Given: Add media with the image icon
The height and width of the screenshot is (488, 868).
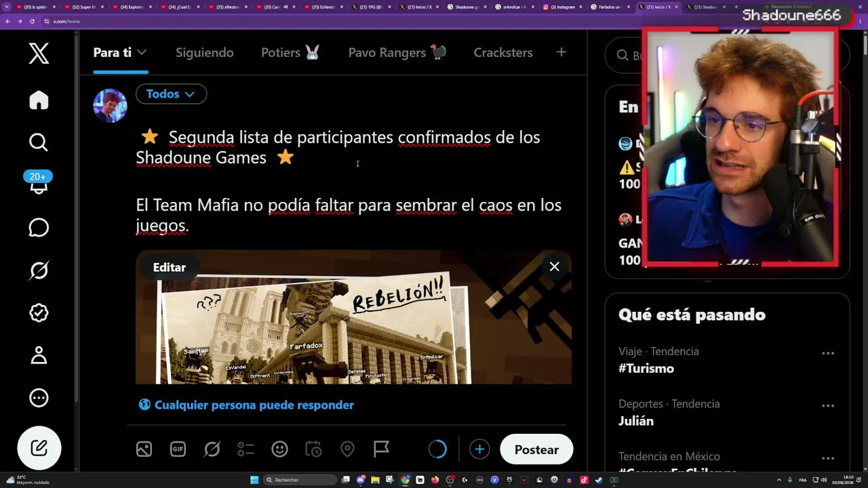Looking at the screenshot, I should click(x=144, y=449).
